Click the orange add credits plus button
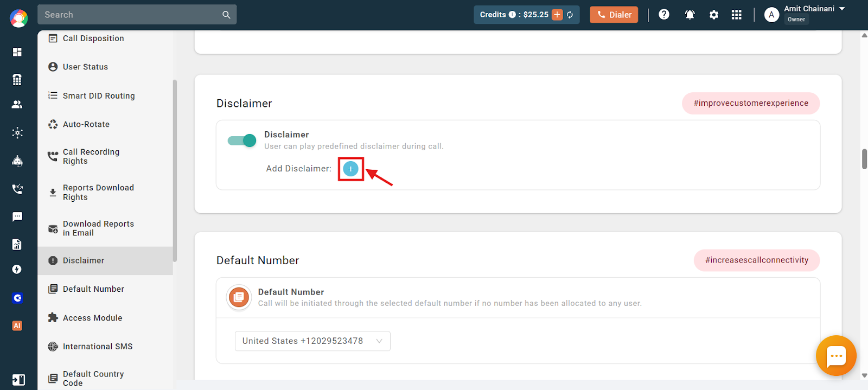868x390 pixels. pyautogui.click(x=557, y=15)
